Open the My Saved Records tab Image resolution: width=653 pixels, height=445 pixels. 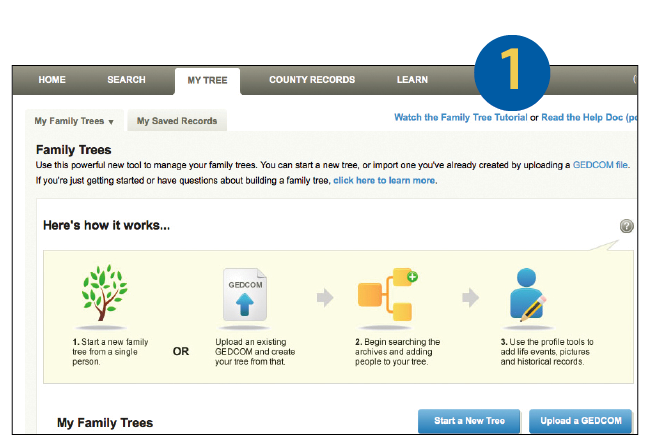[x=177, y=121]
